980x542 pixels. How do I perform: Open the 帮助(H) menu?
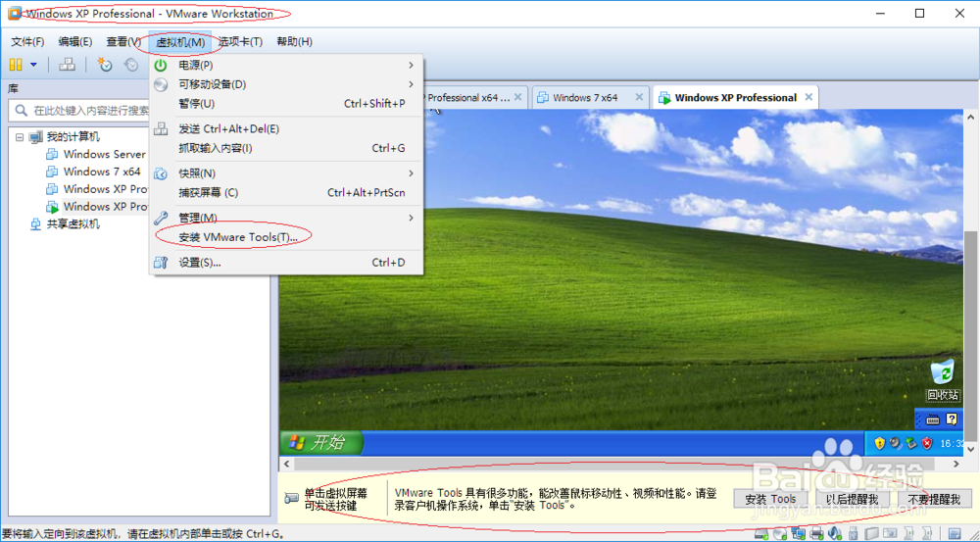tap(294, 42)
